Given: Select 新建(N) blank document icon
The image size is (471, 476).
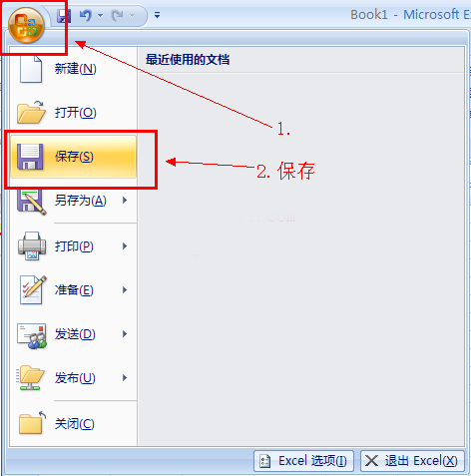Looking at the screenshot, I should pyautogui.click(x=31, y=69).
